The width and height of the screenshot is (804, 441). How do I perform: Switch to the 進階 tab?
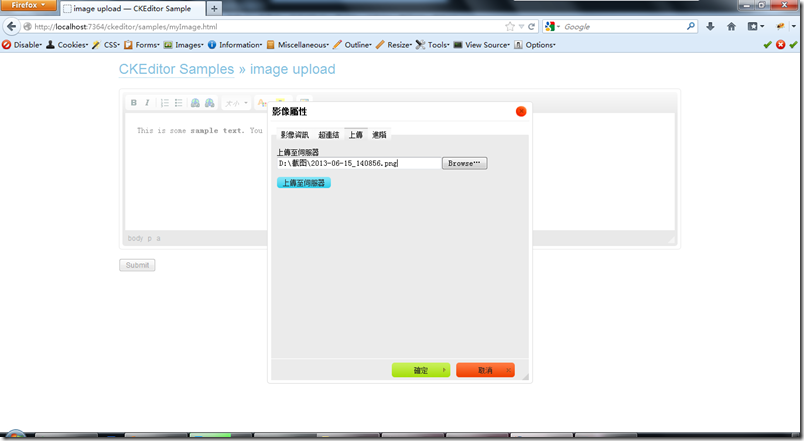coord(379,135)
